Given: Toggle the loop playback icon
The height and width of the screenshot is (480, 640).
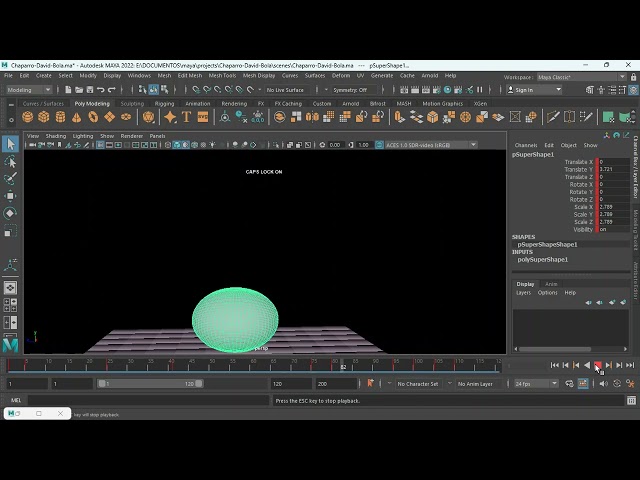Looking at the screenshot, I should tap(570, 384).
